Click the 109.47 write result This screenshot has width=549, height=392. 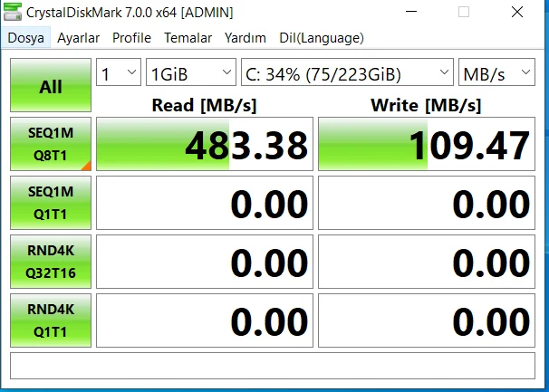(427, 144)
